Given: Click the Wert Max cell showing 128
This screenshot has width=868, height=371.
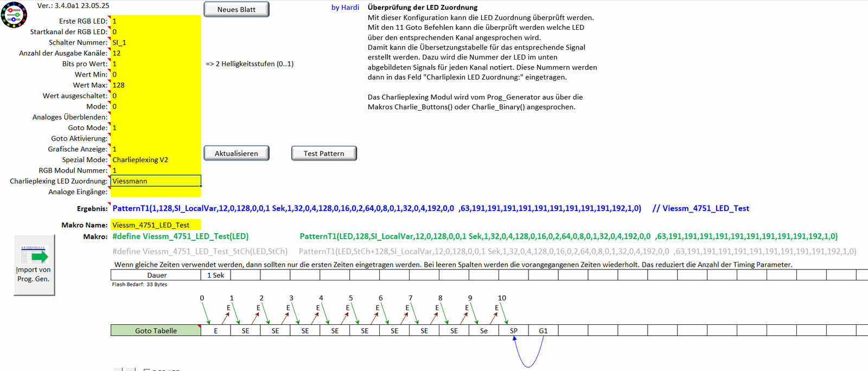Looking at the screenshot, I should tap(155, 85).
